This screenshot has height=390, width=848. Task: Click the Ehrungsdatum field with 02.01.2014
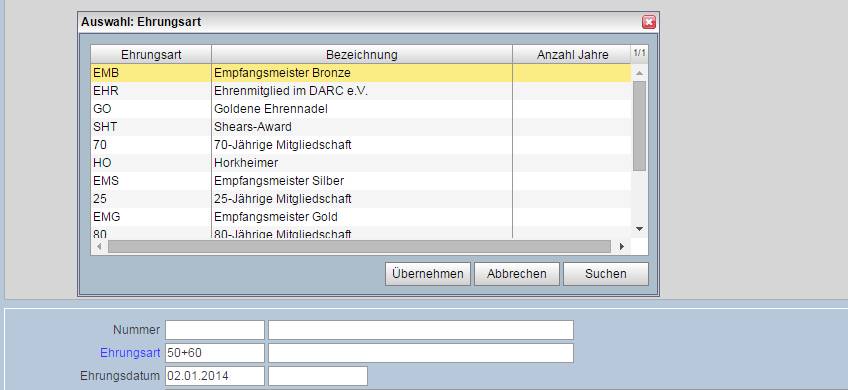215,376
